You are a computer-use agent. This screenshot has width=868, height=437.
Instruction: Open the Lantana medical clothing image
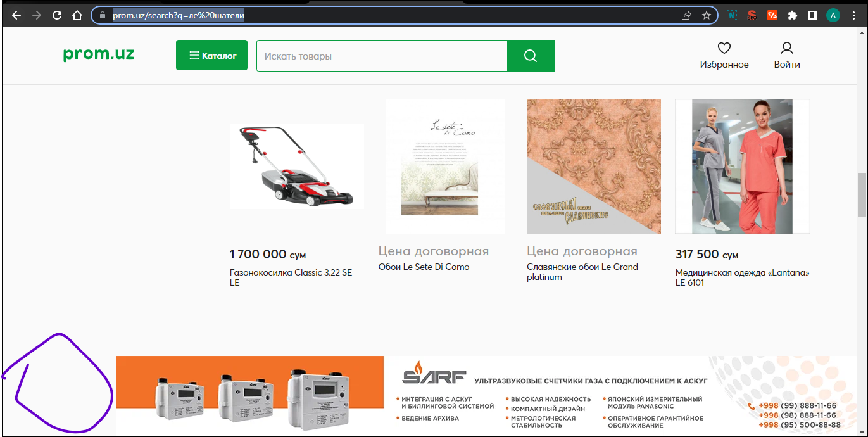coord(742,167)
